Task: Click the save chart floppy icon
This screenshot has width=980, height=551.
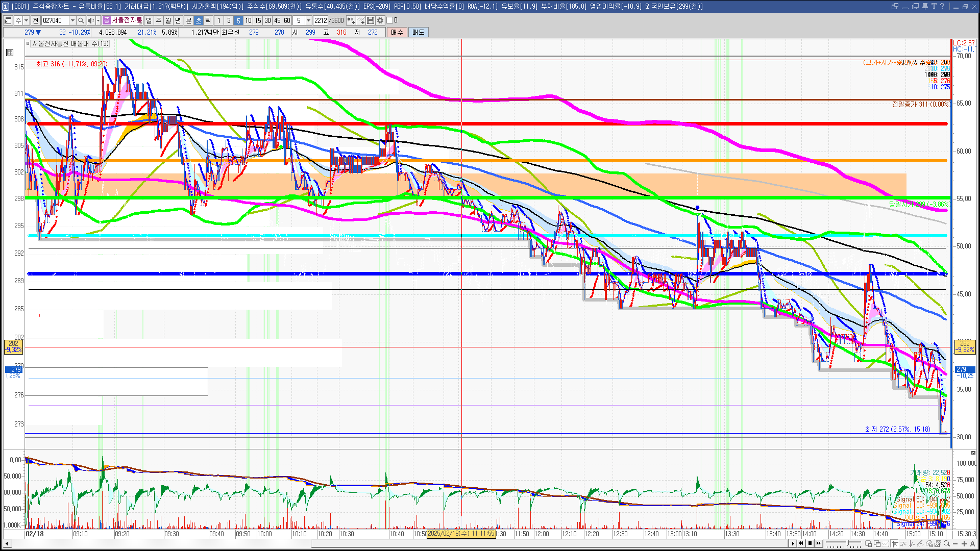Action: (x=371, y=20)
